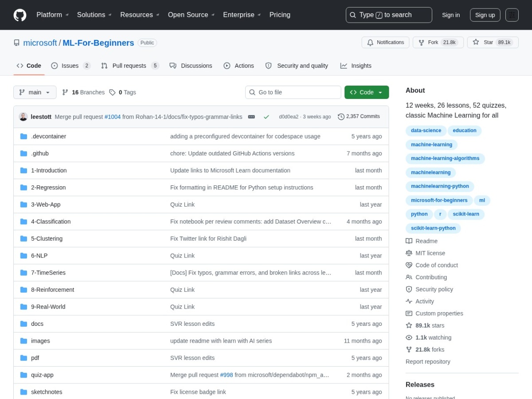Click the Report repository link
Screen dimensions: 532x399
click(428, 362)
